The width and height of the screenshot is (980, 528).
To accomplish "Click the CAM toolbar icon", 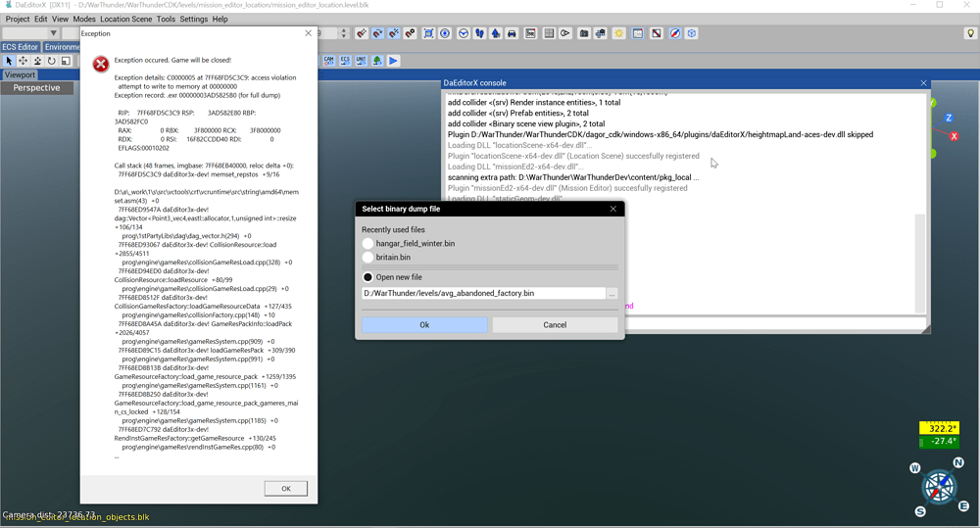I will 328,61.
